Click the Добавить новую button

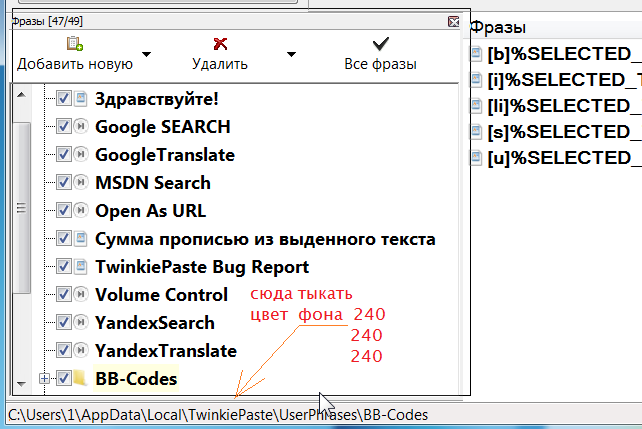[x=75, y=54]
